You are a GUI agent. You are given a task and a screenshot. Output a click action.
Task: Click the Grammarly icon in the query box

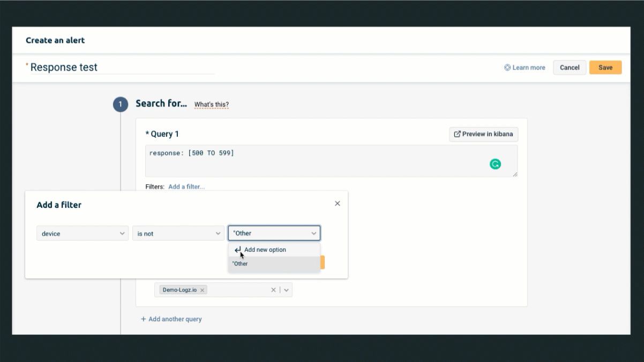[x=495, y=164]
